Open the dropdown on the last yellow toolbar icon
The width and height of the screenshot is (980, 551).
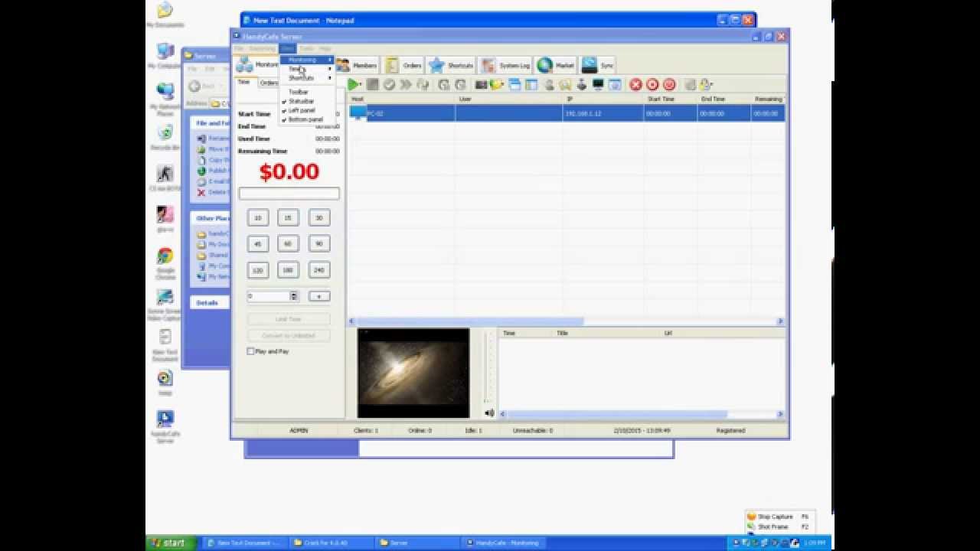(711, 85)
